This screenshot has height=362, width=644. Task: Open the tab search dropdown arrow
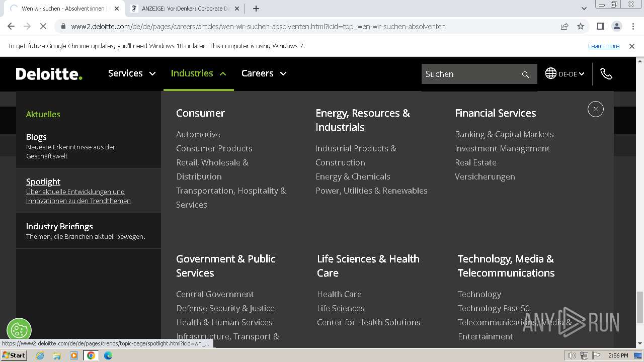pyautogui.click(x=584, y=9)
